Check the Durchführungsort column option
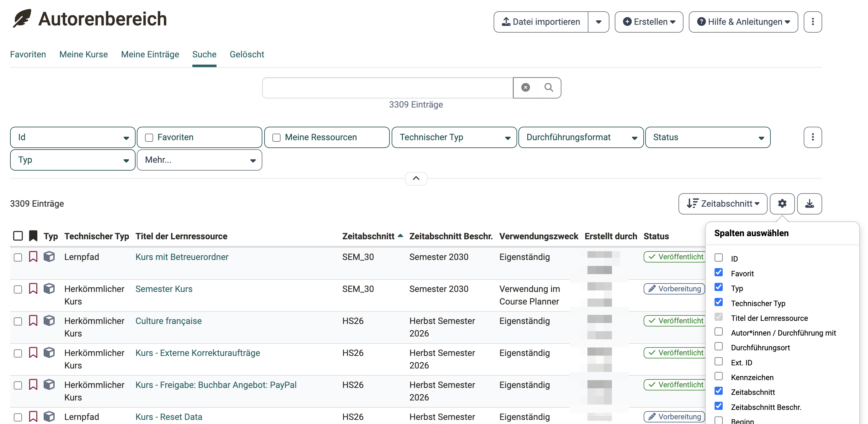The image size is (868, 424). 718,347
